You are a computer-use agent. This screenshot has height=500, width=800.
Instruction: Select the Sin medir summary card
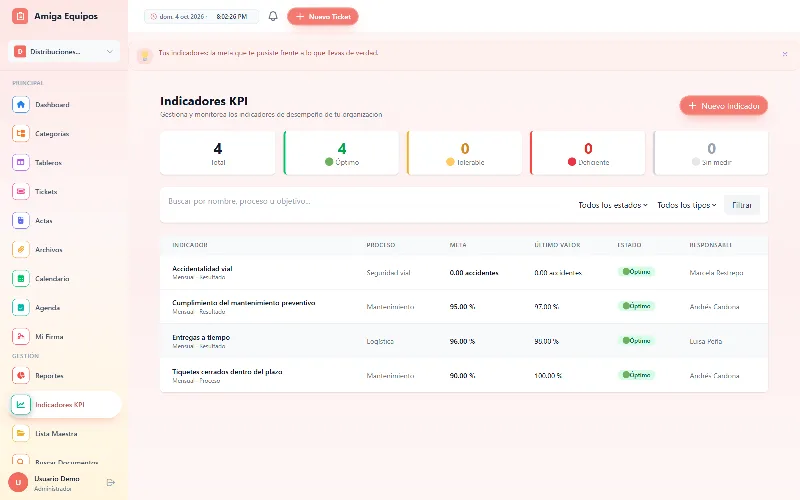coord(711,153)
